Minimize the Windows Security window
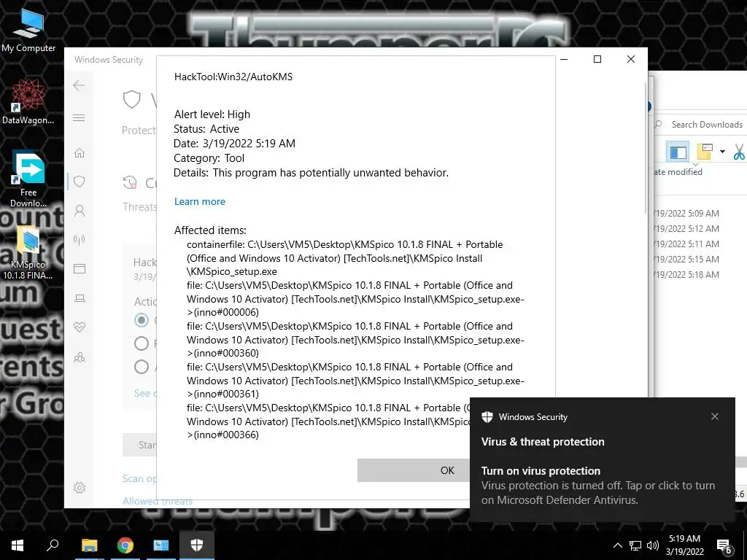 click(x=564, y=59)
